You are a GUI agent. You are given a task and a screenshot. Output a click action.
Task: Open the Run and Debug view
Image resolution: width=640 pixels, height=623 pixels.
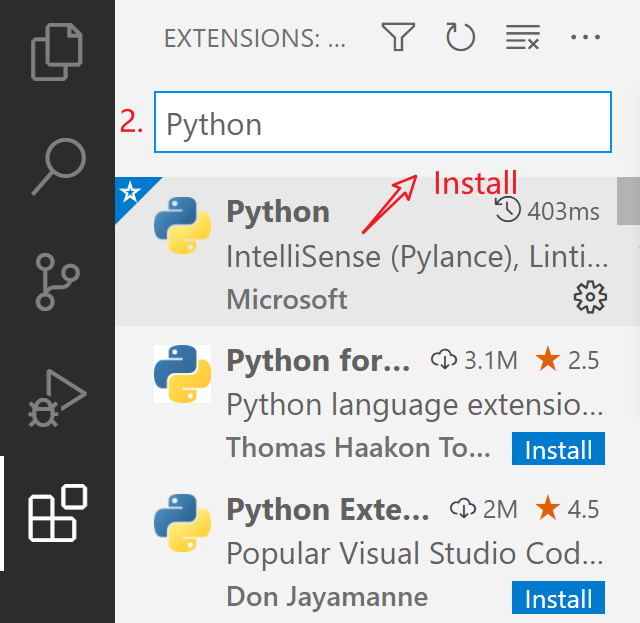(x=57, y=398)
